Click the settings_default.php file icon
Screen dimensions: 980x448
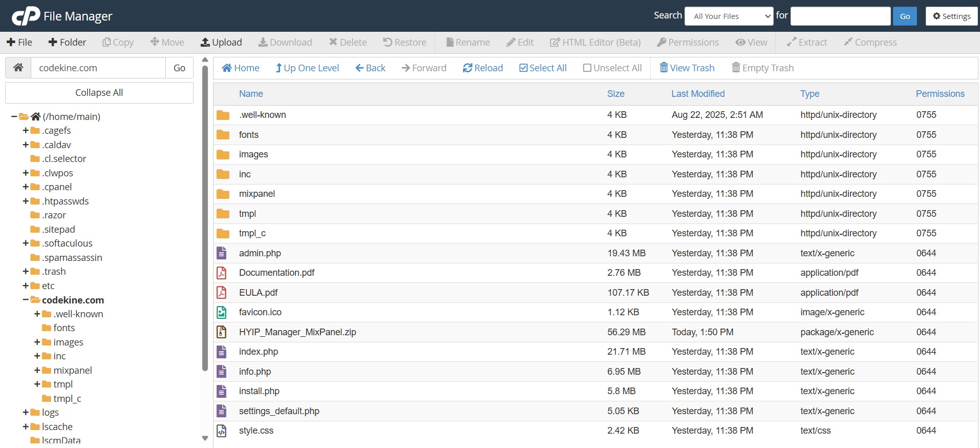pos(222,411)
